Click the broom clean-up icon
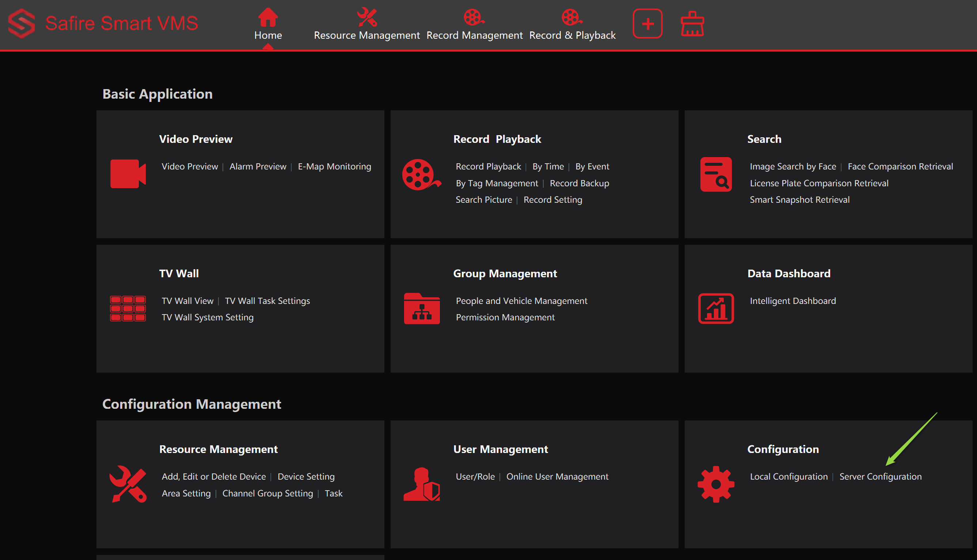Screen dimensions: 977x560 (x=692, y=24)
